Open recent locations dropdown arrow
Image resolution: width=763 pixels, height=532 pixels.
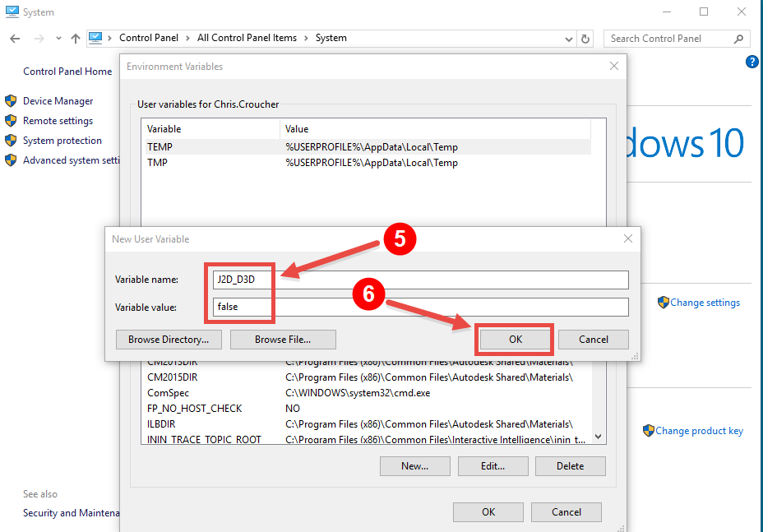coord(58,38)
